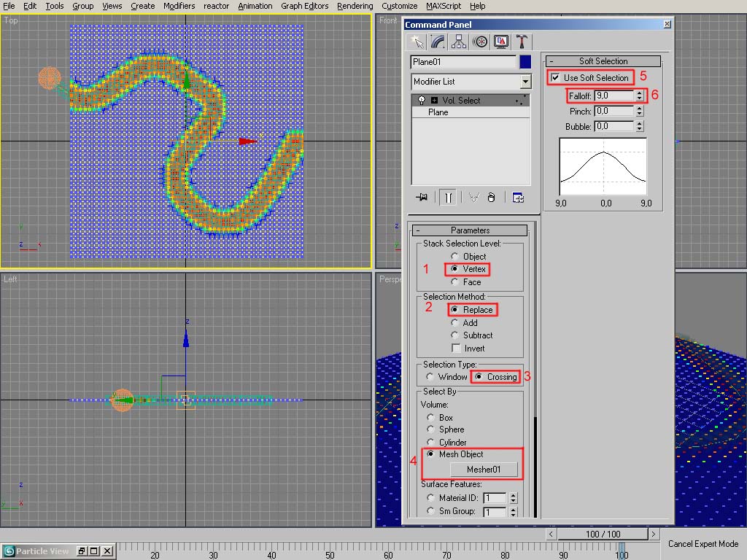Open the Create panel tab icon

coord(417,42)
